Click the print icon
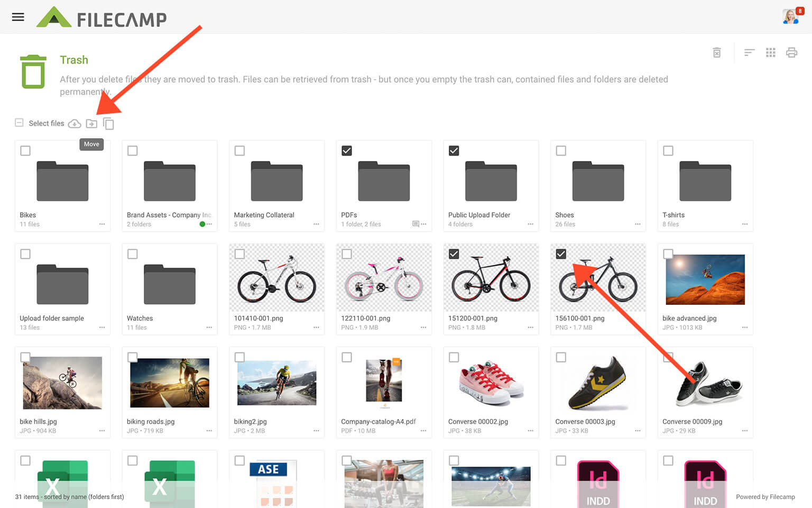 pos(791,52)
